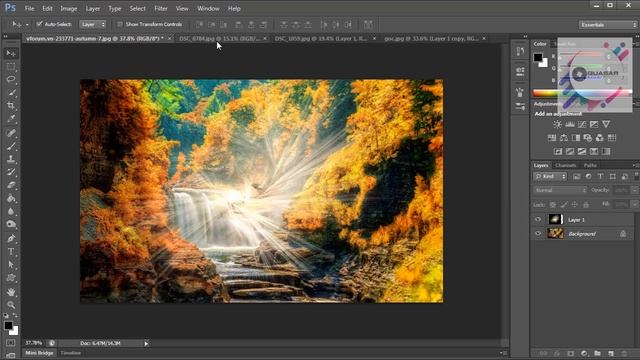Toggle lock all for the layer

(586, 204)
